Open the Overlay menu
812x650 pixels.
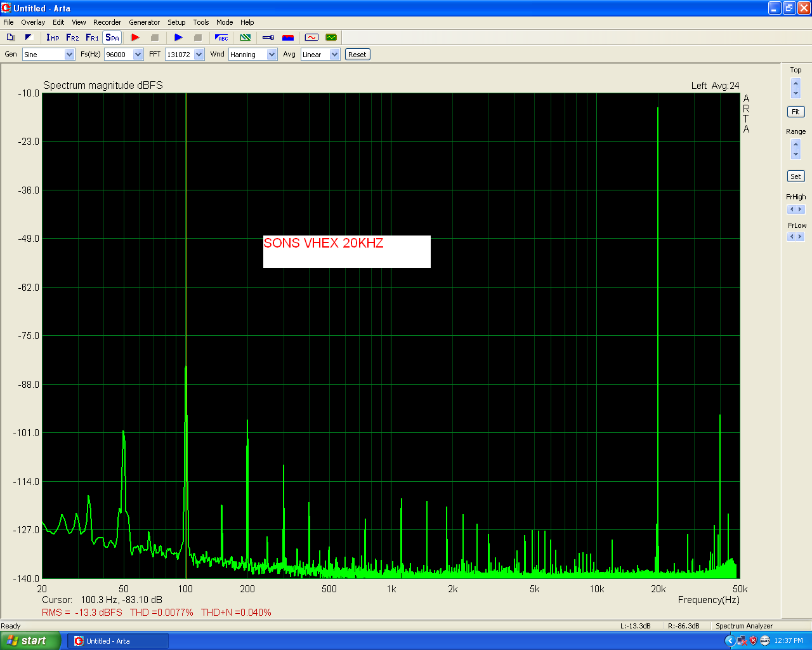33,22
